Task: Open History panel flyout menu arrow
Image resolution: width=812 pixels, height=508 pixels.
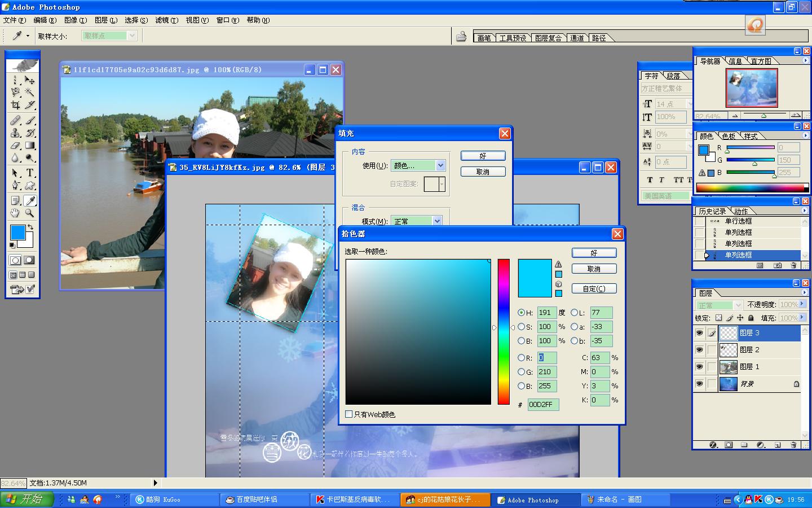Action: point(804,211)
